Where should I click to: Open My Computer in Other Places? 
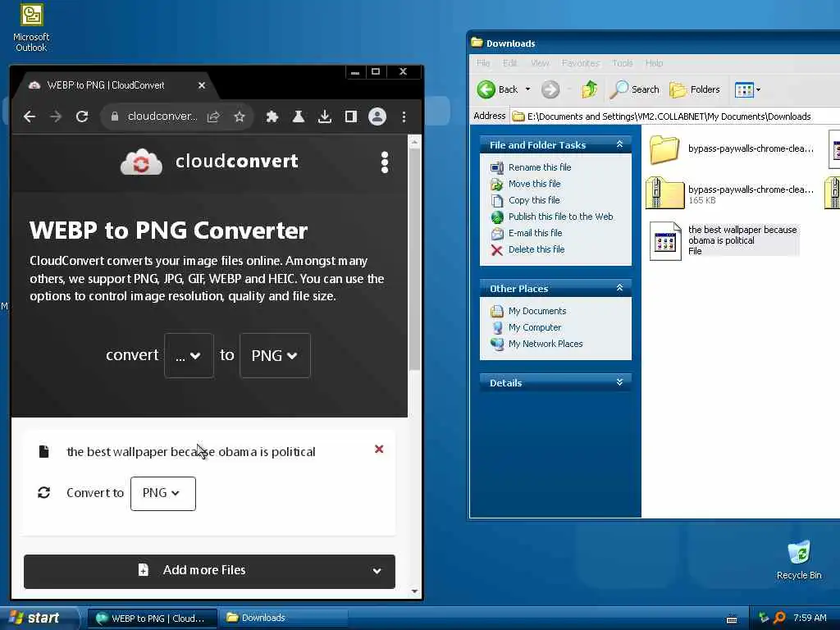click(535, 327)
